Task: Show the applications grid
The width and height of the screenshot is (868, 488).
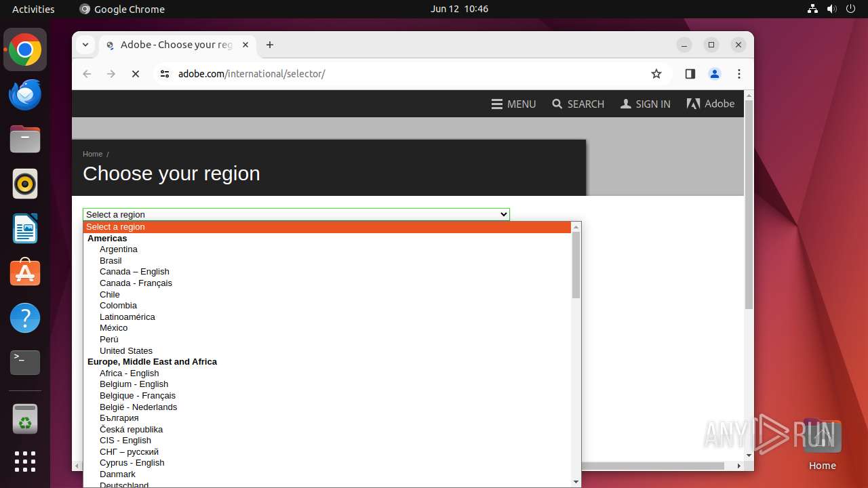Action: (x=25, y=462)
